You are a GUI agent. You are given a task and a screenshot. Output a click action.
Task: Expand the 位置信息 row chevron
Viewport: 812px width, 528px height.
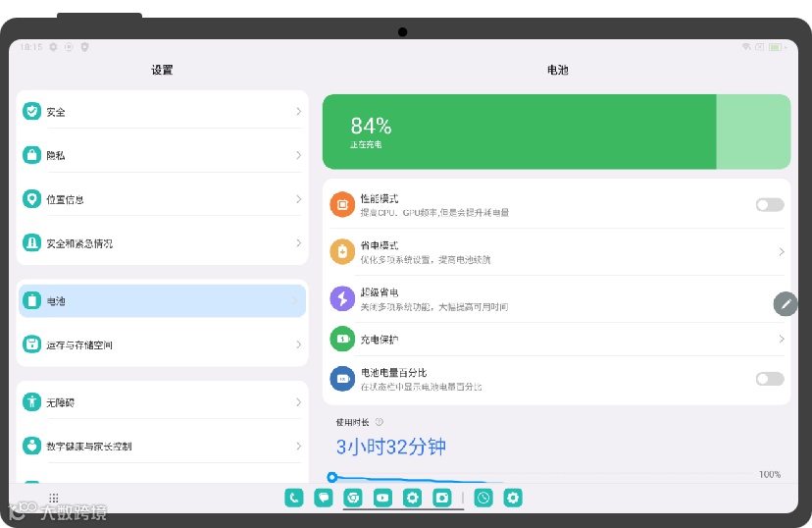pyautogui.click(x=299, y=199)
